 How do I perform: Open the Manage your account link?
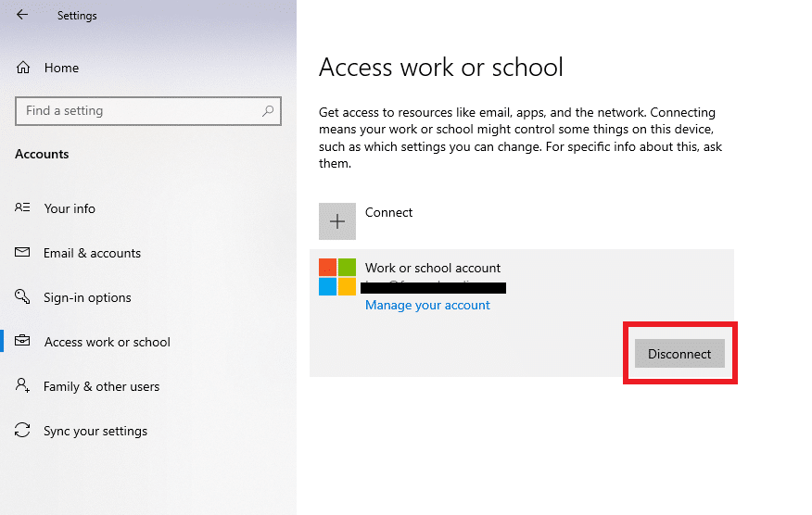(x=427, y=306)
